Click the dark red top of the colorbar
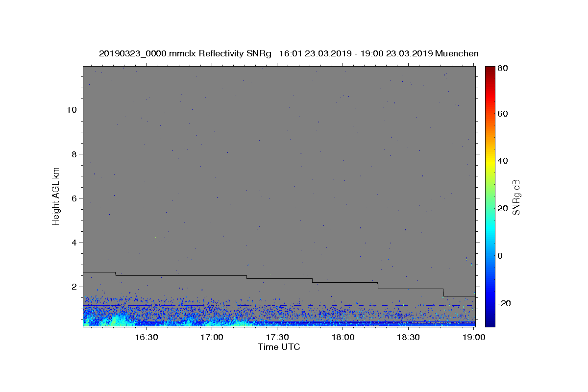 [490, 70]
